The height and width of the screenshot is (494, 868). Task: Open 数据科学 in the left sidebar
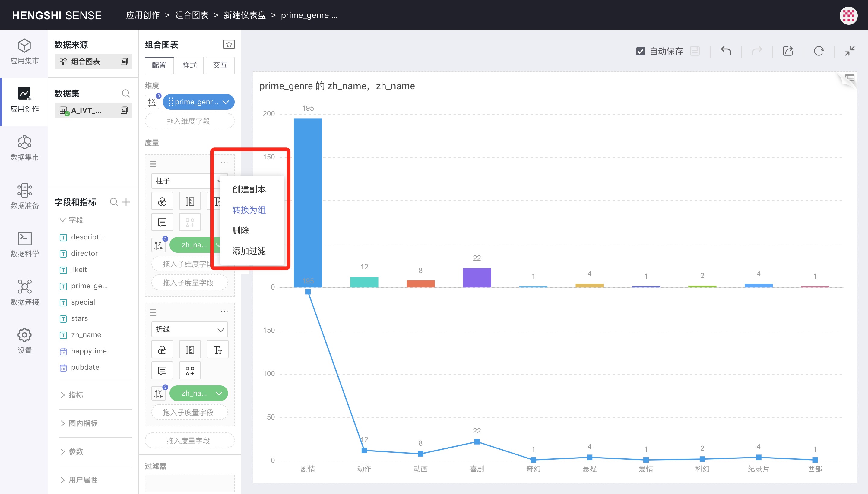24,245
